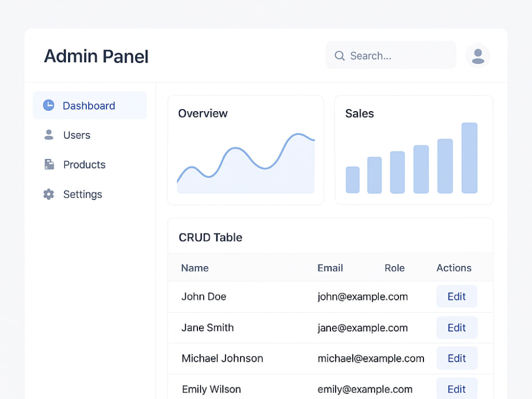The image size is (532, 399).
Task: Click the Products document icon in sidebar
Action: pyautogui.click(x=49, y=164)
